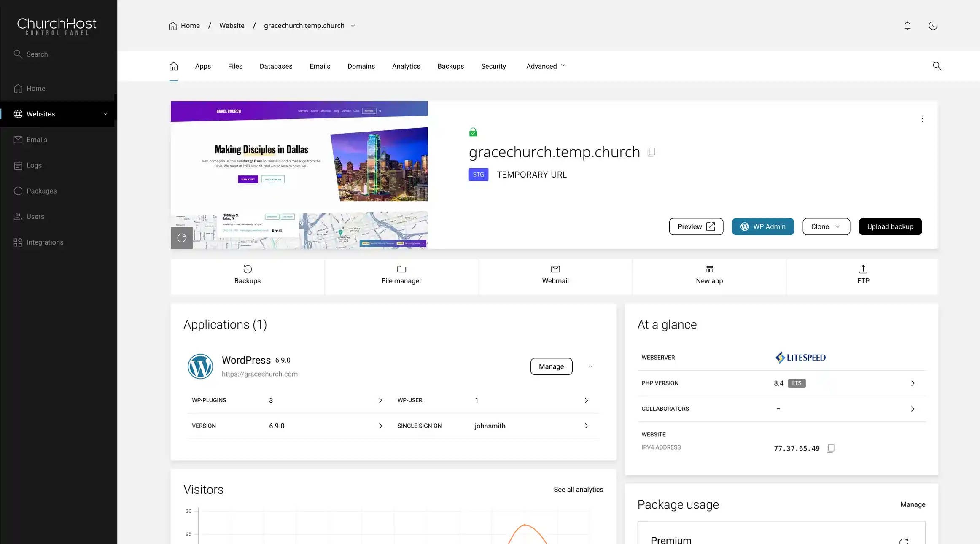Toggle dark mode with the moon icon
The image size is (980, 544).
tap(933, 26)
